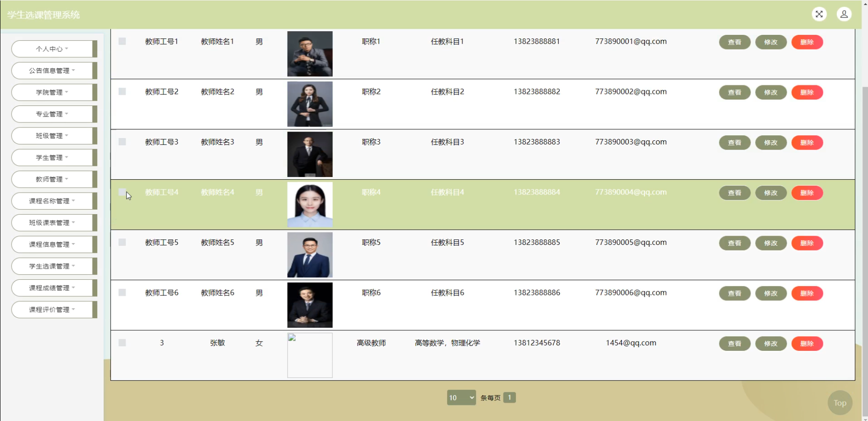This screenshot has width=868, height=421.
Task: Tick the checkbox for 教师工号4
Action: pyautogui.click(x=122, y=192)
